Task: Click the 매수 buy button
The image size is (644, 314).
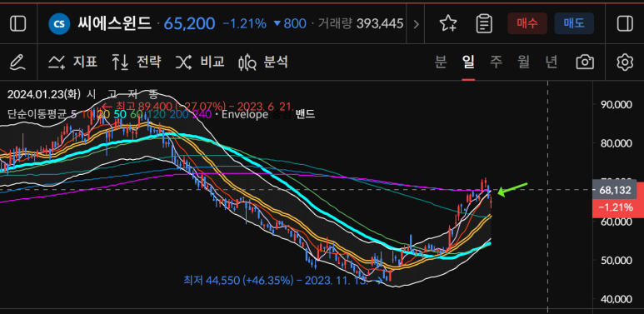Action: tap(527, 23)
